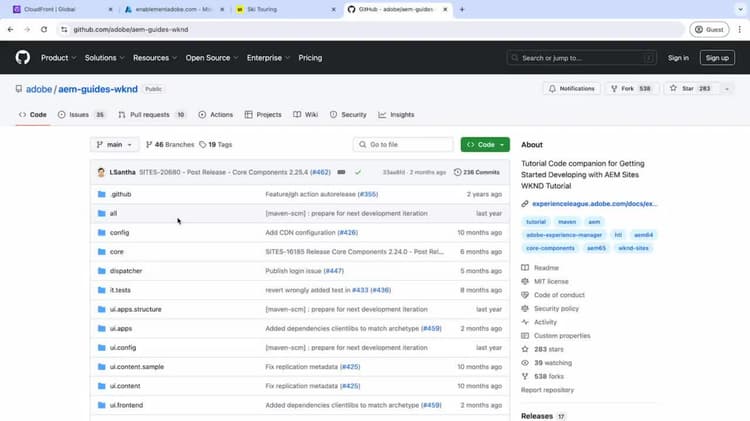Select the maven topic tag

[x=567, y=222]
